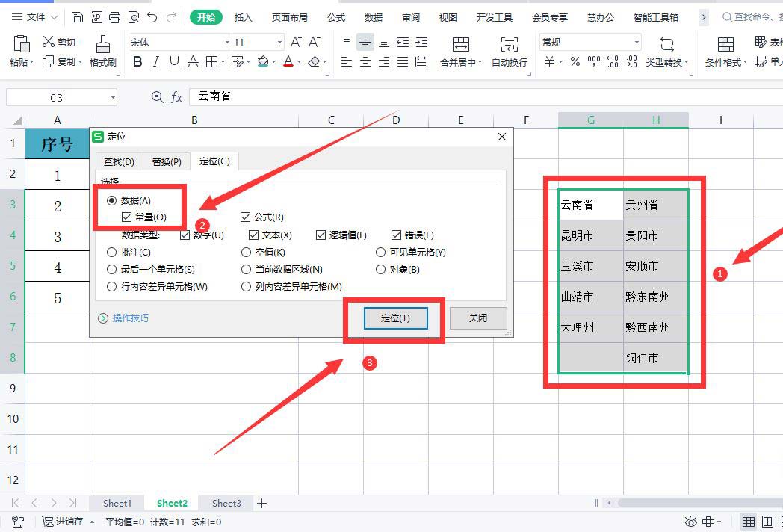Expand the 粘贴 paste options arrow
Screen dimensions: 783x532
[x=31, y=63]
